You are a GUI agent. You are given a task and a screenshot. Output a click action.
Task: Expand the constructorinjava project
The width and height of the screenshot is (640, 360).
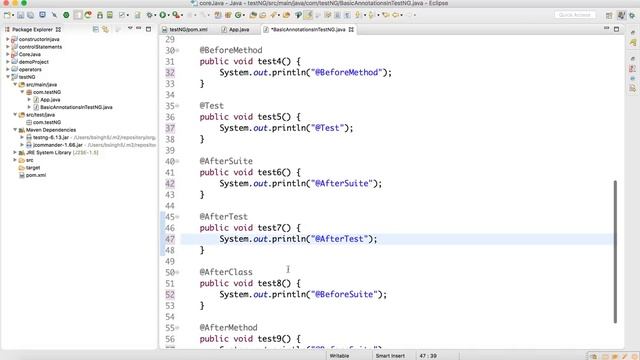point(7,39)
